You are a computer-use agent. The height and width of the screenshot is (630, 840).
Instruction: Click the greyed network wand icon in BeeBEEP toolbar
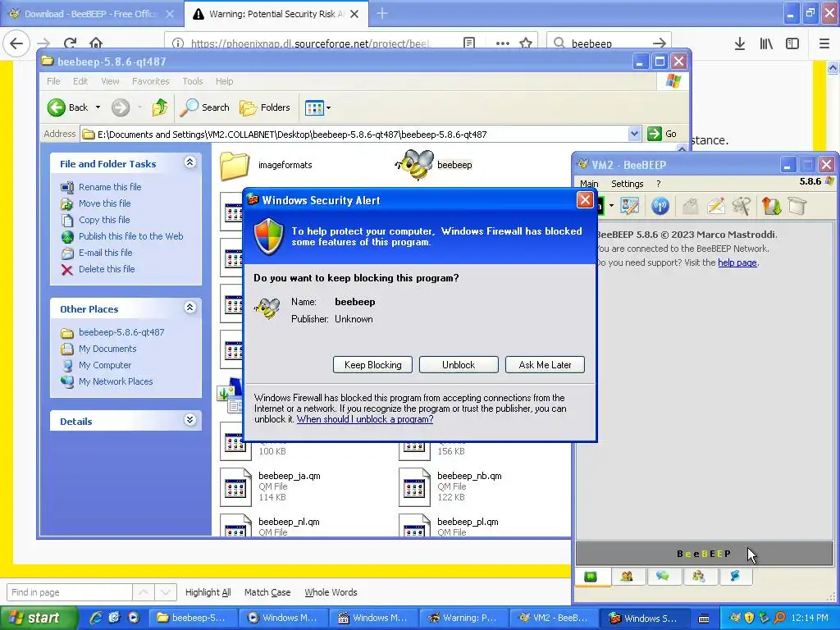(x=742, y=206)
